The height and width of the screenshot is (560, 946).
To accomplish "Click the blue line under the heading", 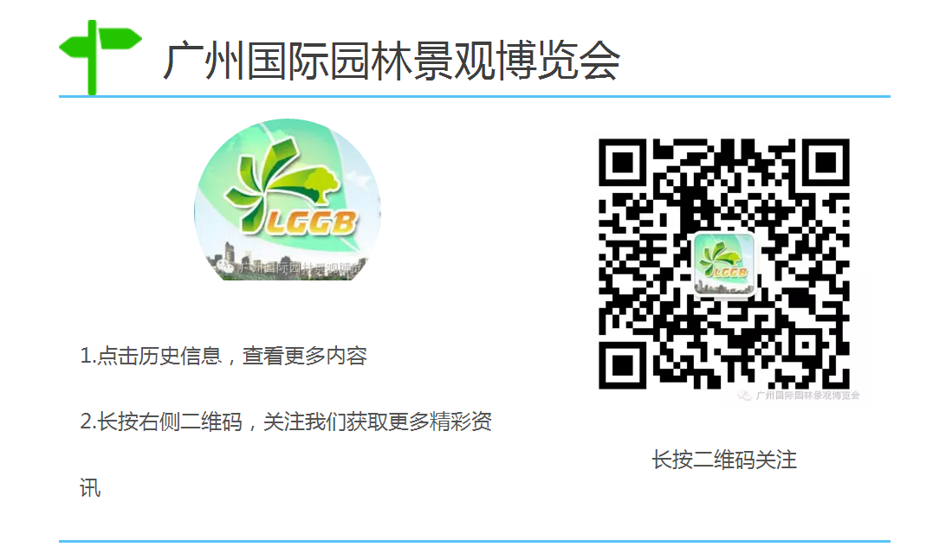I will pos(474,96).
